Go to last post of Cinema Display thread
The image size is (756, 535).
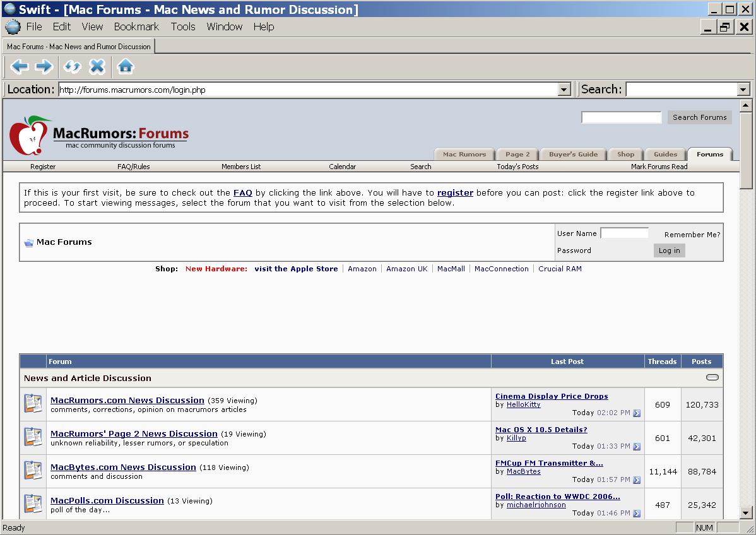click(x=637, y=413)
